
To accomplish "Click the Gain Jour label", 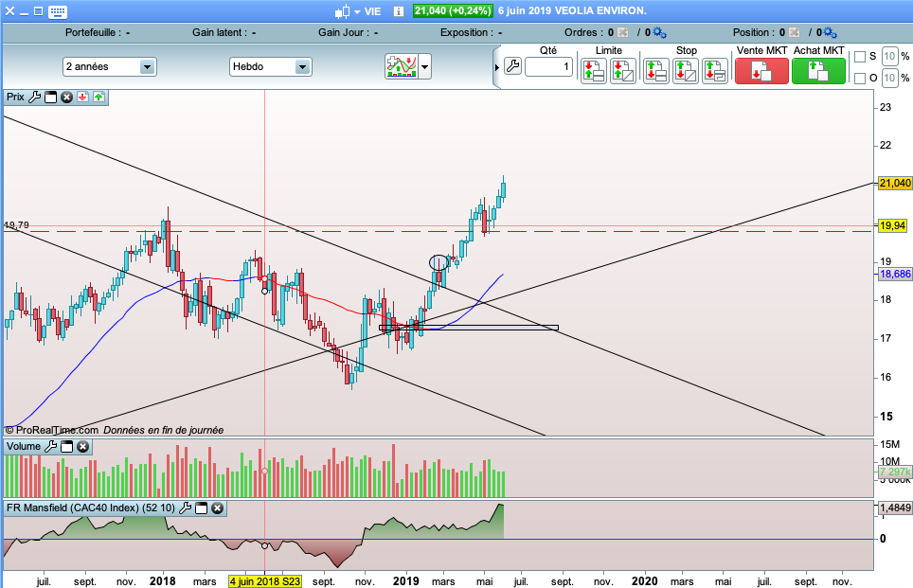I will [344, 32].
